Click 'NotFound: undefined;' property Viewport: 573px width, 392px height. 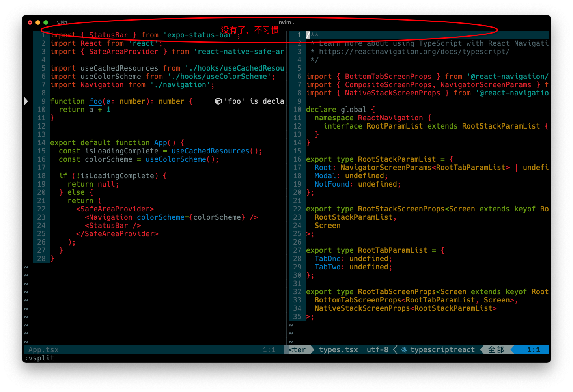point(358,184)
